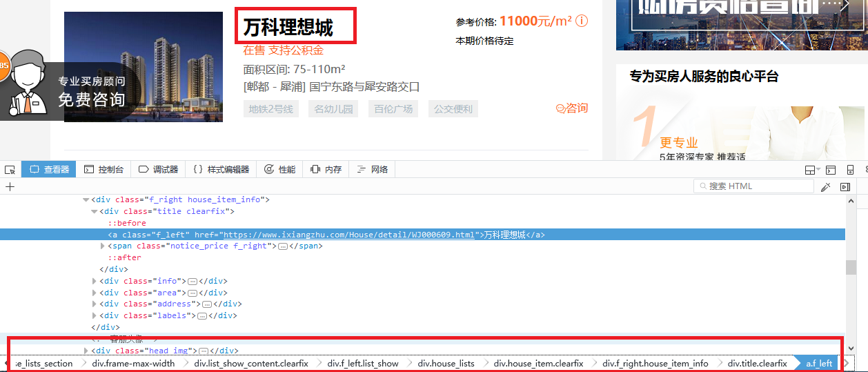The height and width of the screenshot is (372, 868).
Task: Open the 样式编辑器 style editor tab
Action: tap(221, 169)
